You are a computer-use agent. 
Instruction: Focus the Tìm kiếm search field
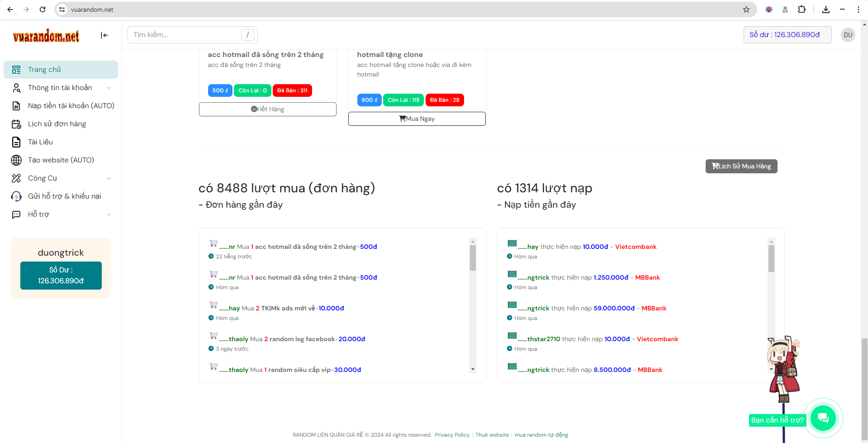pos(186,35)
